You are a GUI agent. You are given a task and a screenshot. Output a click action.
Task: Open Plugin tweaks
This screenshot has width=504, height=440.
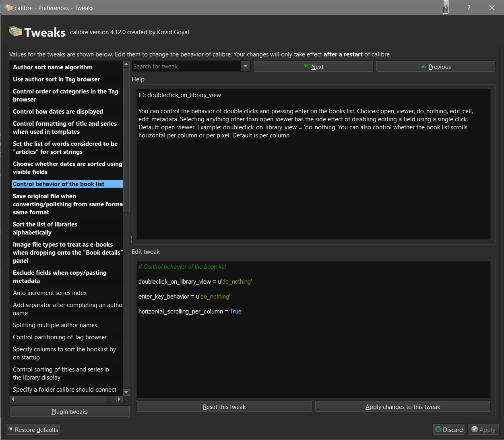point(70,411)
